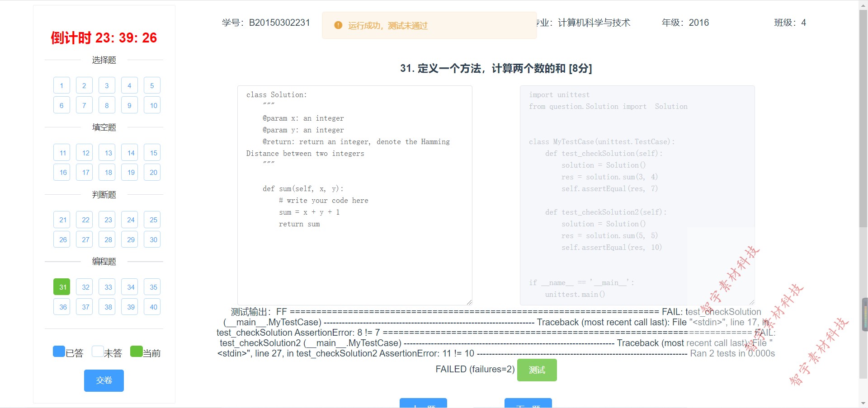Image resolution: width=868 pixels, height=408 pixels.
Task: Click the green 当前 legend swatch
Action: (x=136, y=352)
